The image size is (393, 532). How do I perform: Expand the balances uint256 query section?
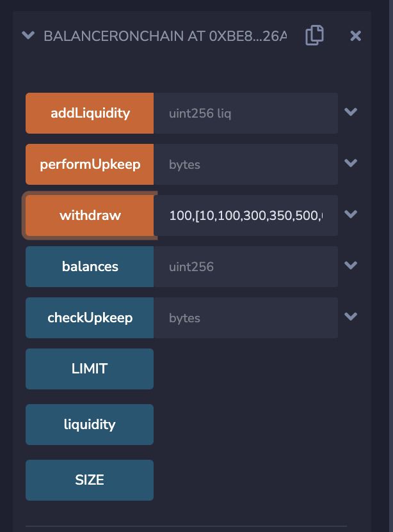pyautogui.click(x=351, y=265)
